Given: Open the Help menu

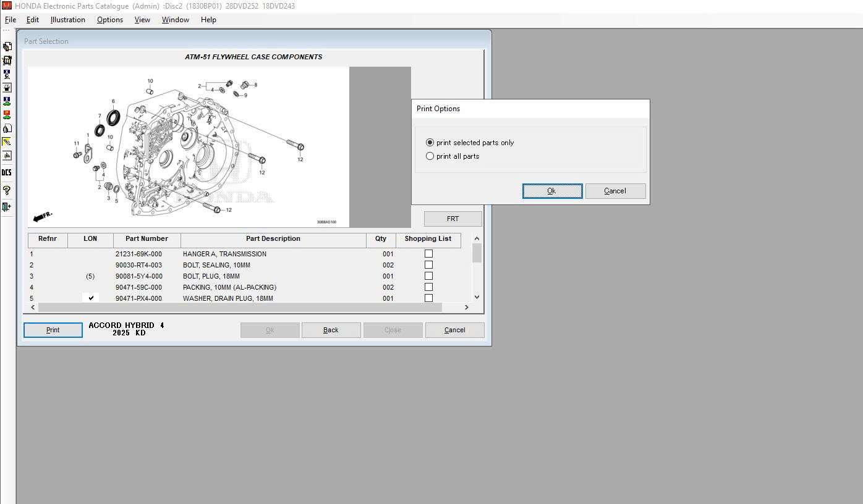Looking at the screenshot, I should pyautogui.click(x=208, y=20).
